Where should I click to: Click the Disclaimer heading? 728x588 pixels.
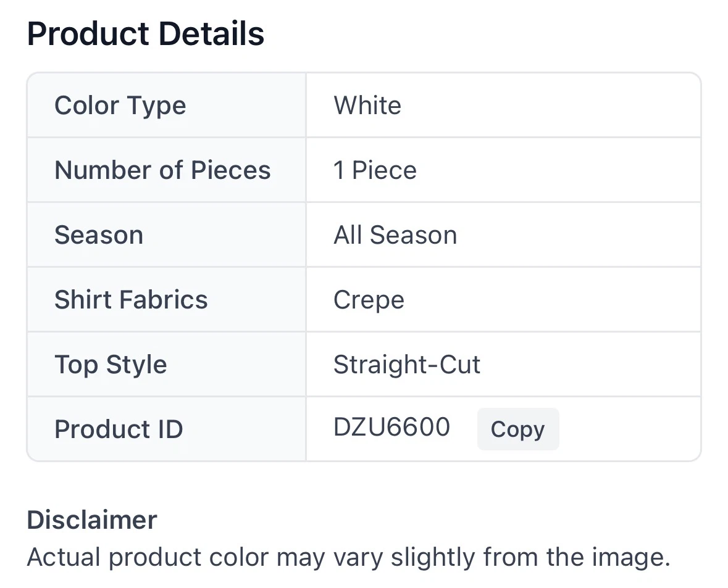92,520
